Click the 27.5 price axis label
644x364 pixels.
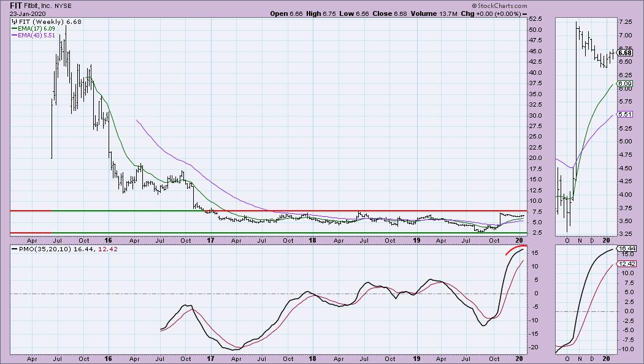[535, 126]
